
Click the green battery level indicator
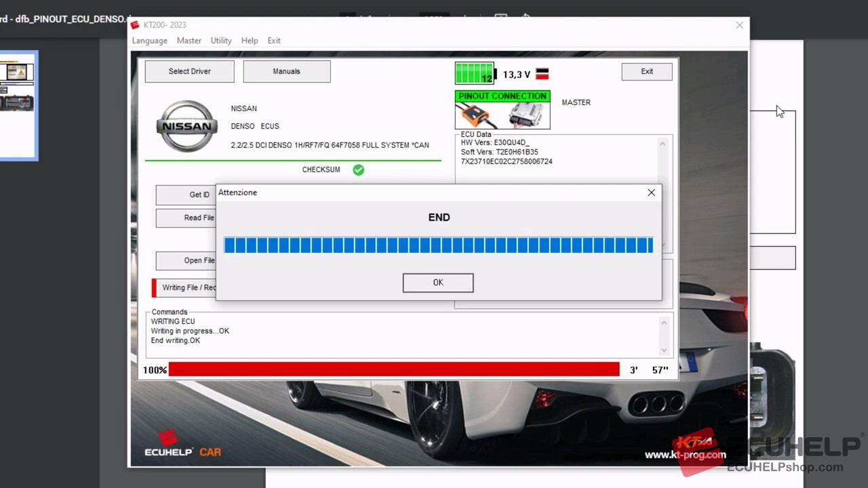point(474,74)
